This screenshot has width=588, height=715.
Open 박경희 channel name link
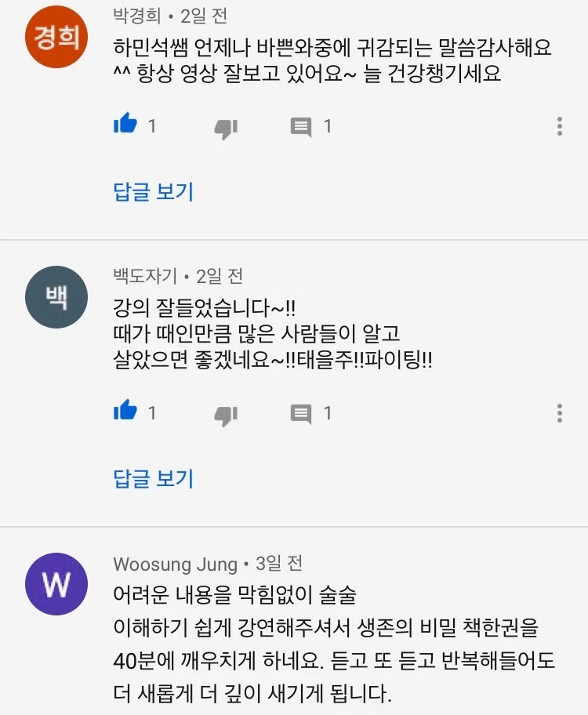137,16
